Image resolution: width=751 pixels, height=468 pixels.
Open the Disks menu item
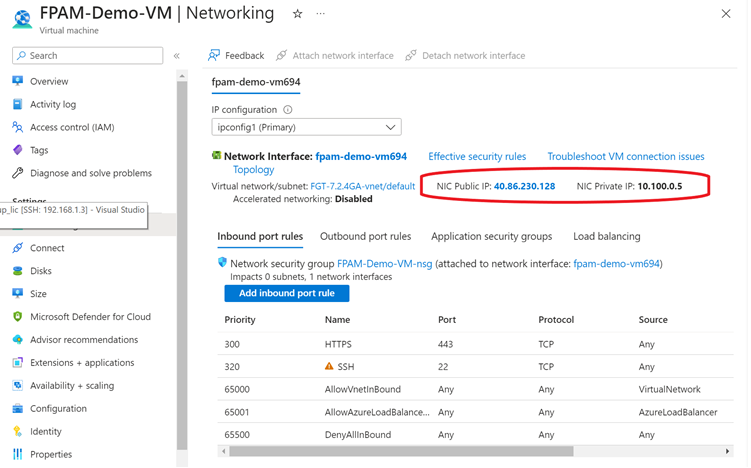(x=40, y=271)
